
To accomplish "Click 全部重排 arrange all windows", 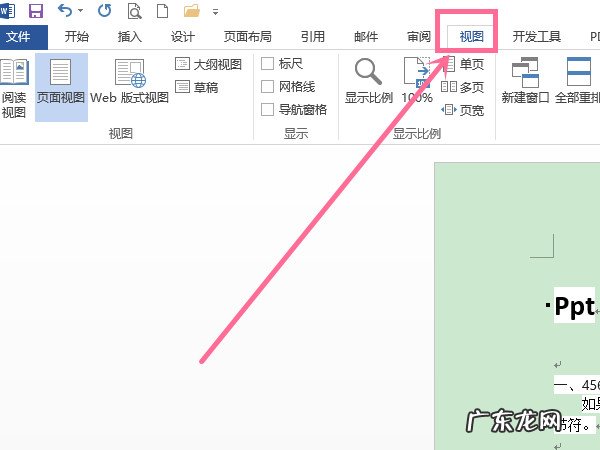I will click(x=577, y=82).
